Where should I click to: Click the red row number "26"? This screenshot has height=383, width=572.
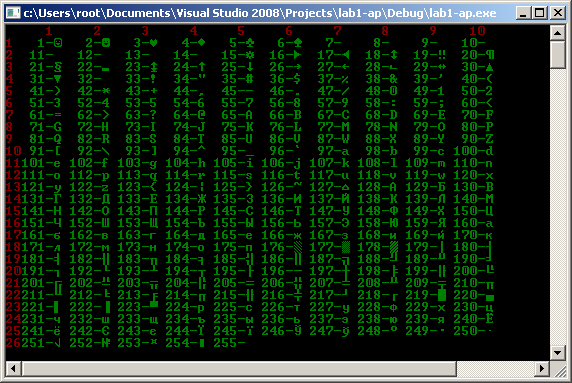point(13,343)
